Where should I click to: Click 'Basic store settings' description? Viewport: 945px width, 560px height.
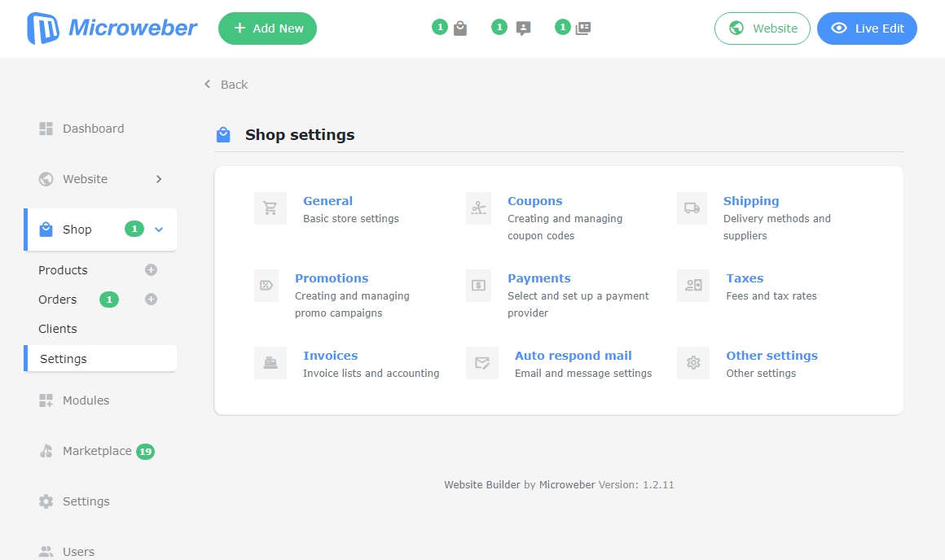351,219
